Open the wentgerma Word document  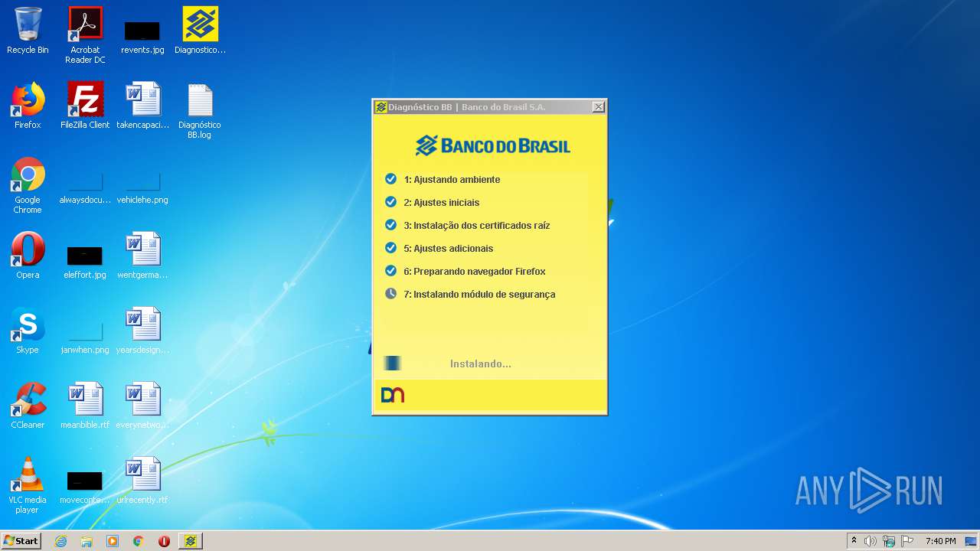tap(142, 256)
